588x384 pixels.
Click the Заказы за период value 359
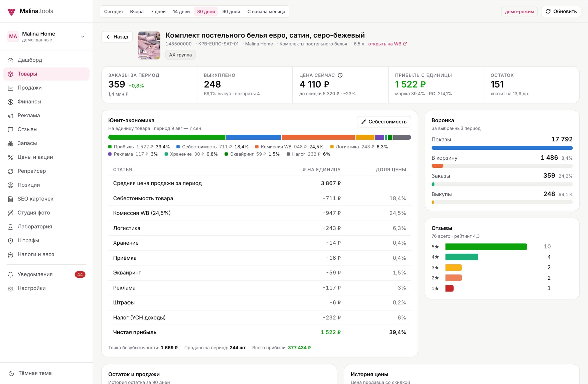[x=117, y=85]
